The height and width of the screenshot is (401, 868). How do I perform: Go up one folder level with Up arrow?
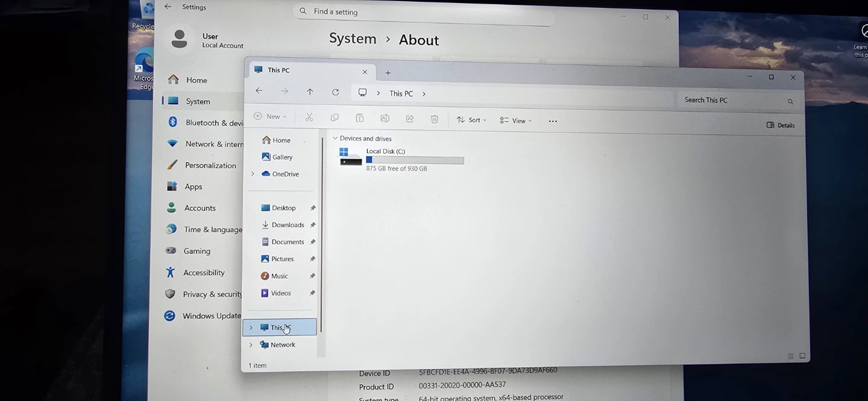pos(310,92)
